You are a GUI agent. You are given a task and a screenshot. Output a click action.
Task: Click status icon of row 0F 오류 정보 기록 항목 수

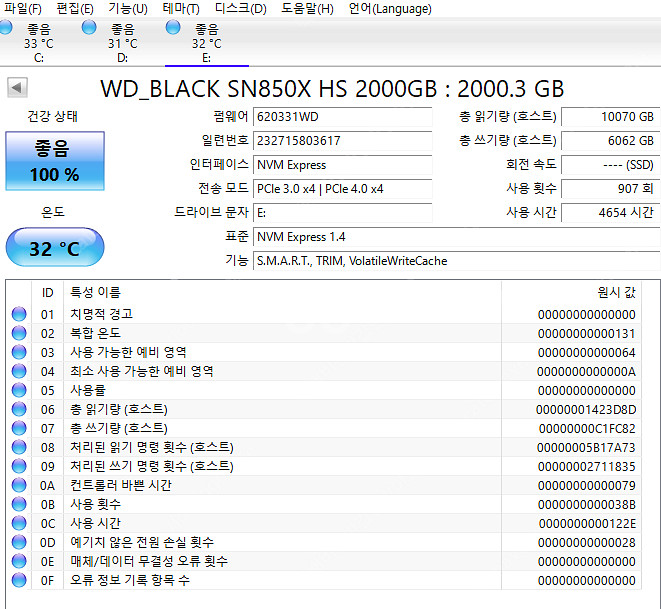pos(19,580)
